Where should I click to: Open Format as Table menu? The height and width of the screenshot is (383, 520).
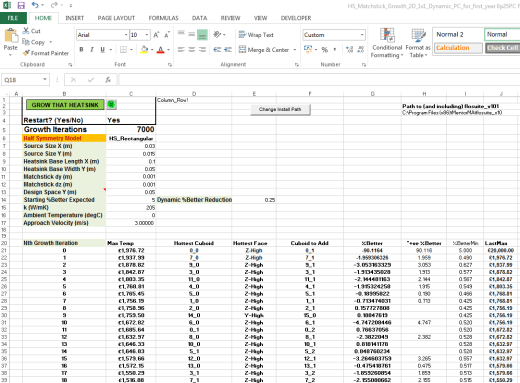point(418,43)
